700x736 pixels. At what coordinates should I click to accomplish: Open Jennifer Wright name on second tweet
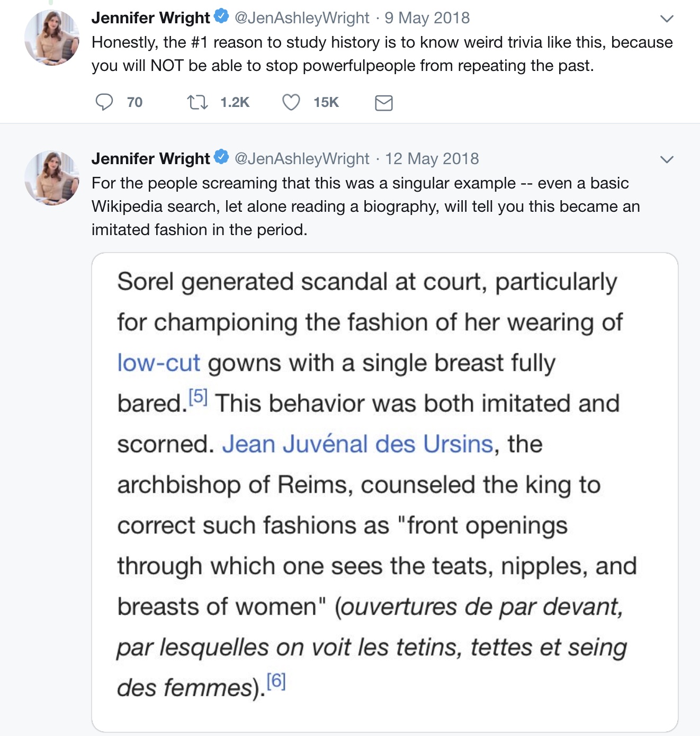(151, 158)
